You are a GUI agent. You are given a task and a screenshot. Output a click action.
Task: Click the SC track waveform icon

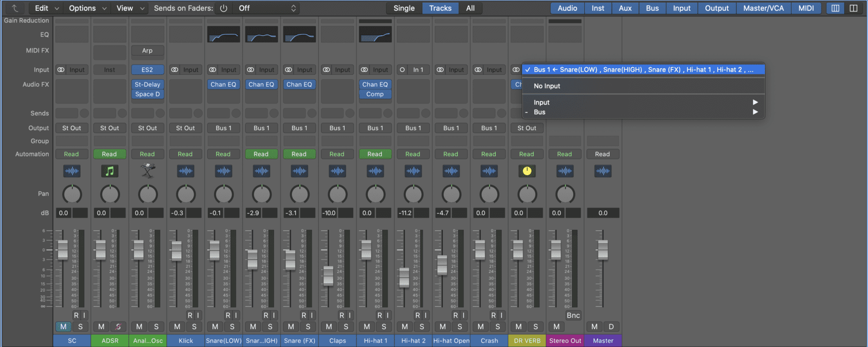click(x=72, y=171)
